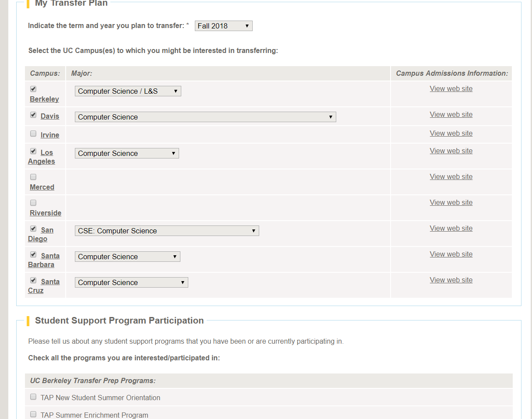Uncheck the Santa Barbara campus checkbox

[x=33, y=254]
